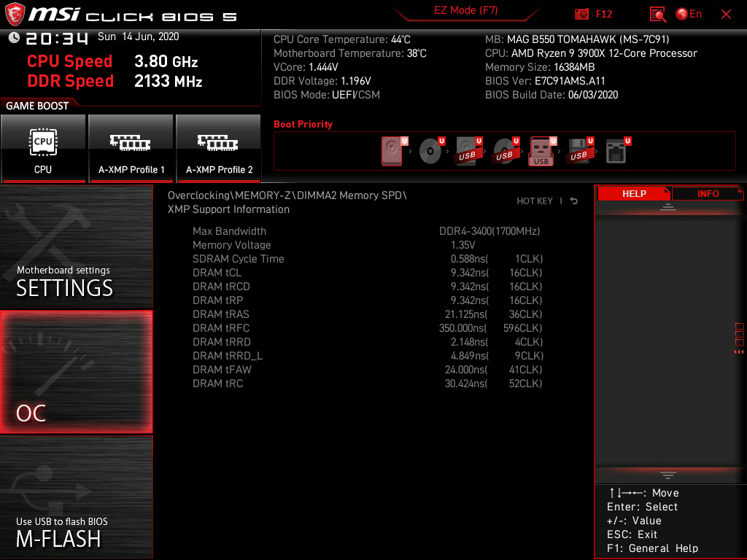Open the search magnifier icon
Image resolution: width=747 pixels, height=560 pixels.
657,15
